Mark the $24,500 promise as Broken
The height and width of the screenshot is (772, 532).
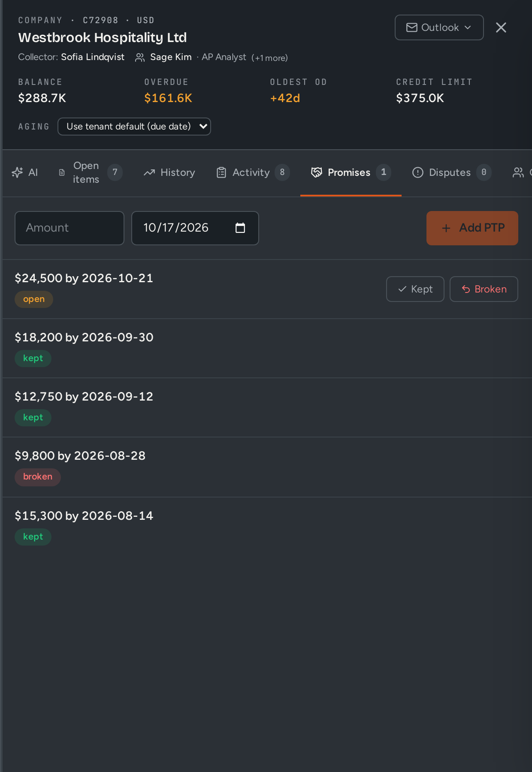[x=484, y=289]
